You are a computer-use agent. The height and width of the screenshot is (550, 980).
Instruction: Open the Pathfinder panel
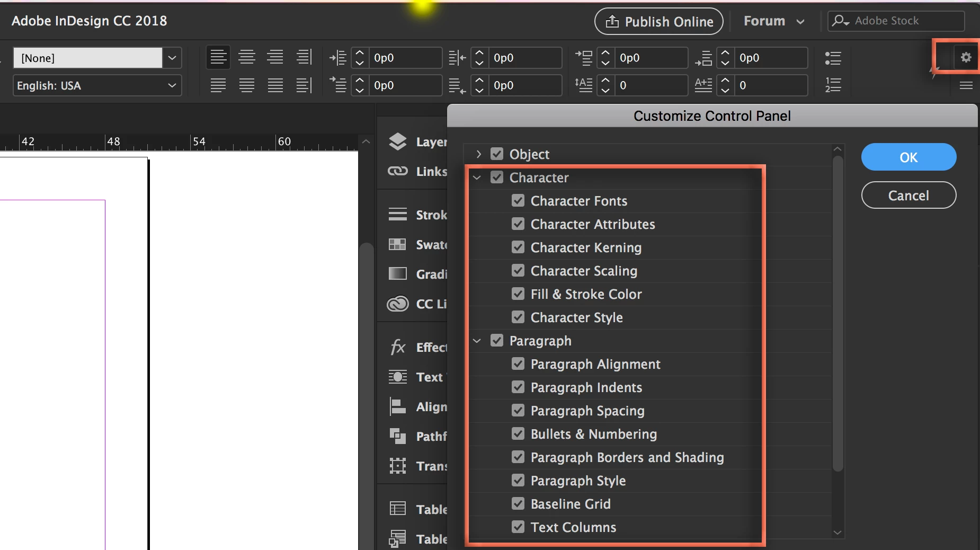click(417, 436)
